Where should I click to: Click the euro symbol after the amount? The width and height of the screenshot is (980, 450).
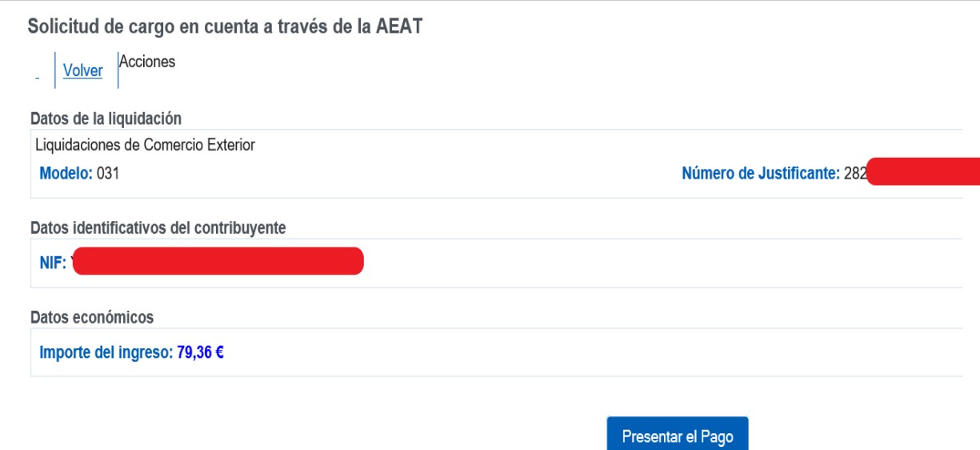[x=219, y=352]
